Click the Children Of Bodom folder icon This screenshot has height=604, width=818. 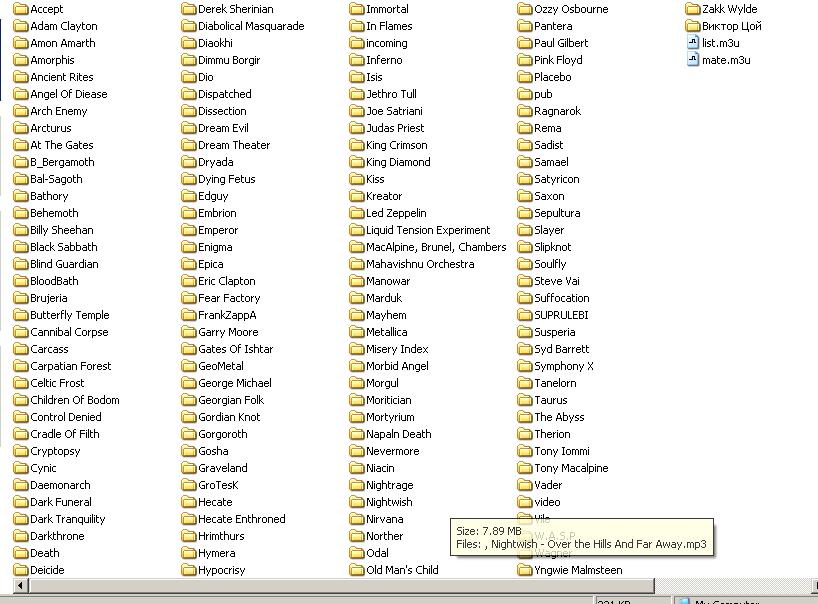pyautogui.click(x=21, y=400)
